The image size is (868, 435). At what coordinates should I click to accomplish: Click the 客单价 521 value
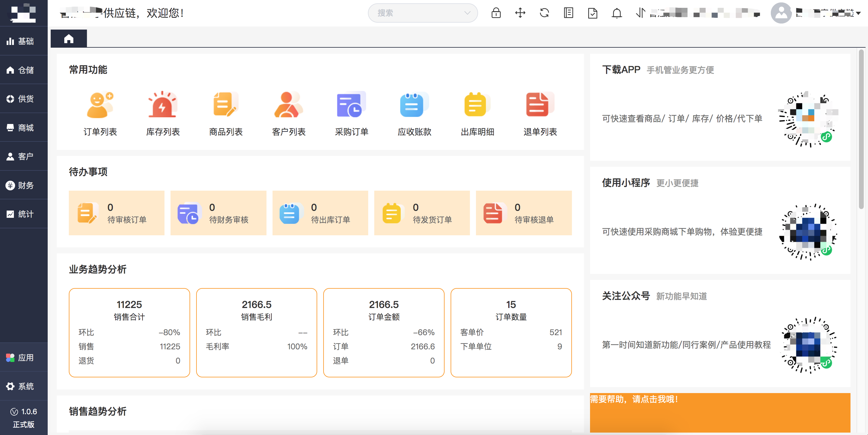click(556, 332)
